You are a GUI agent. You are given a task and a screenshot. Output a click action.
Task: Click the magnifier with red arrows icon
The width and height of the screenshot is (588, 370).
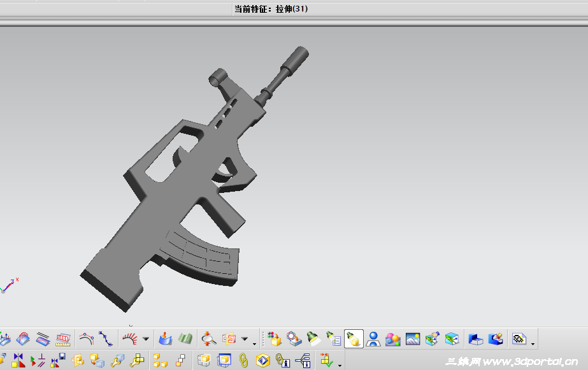tap(208, 339)
